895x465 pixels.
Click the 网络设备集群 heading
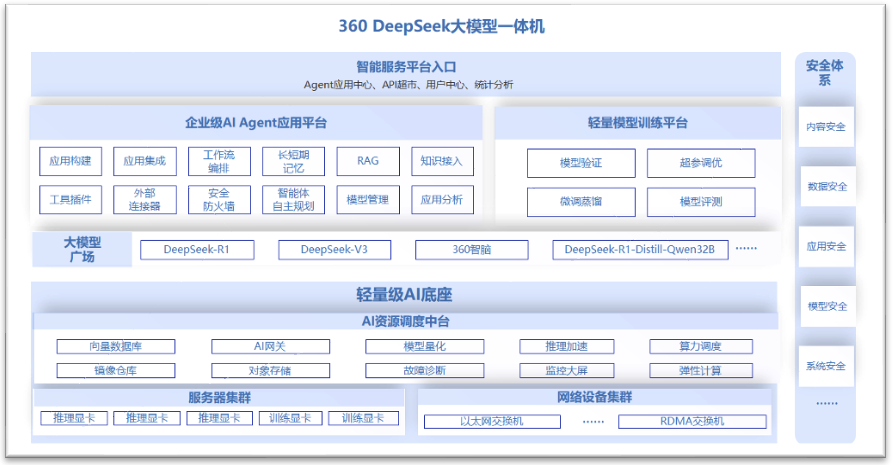(x=595, y=397)
